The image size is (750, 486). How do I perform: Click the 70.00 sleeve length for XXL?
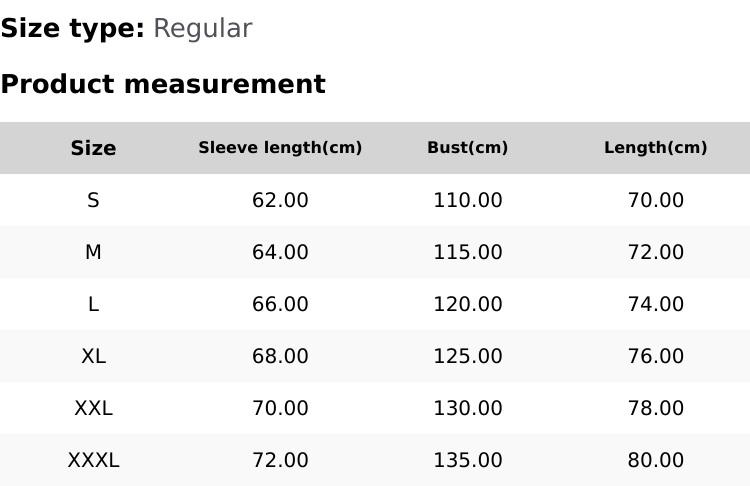click(280, 408)
